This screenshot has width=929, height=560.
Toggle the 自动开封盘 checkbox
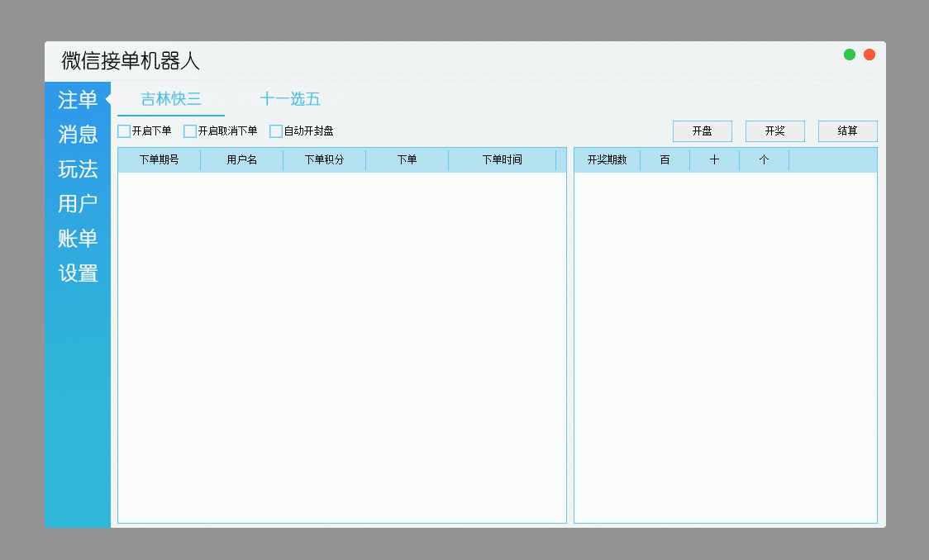pyautogui.click(x=275, y=131)
